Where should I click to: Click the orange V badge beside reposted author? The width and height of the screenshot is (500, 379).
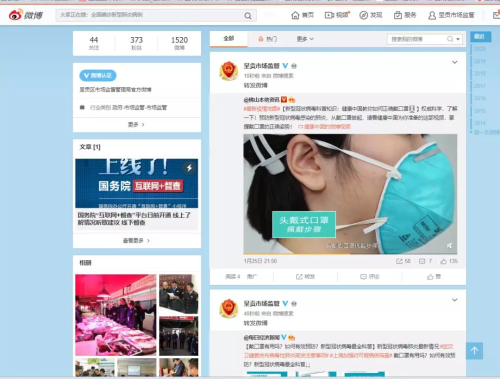pos(284,100)
